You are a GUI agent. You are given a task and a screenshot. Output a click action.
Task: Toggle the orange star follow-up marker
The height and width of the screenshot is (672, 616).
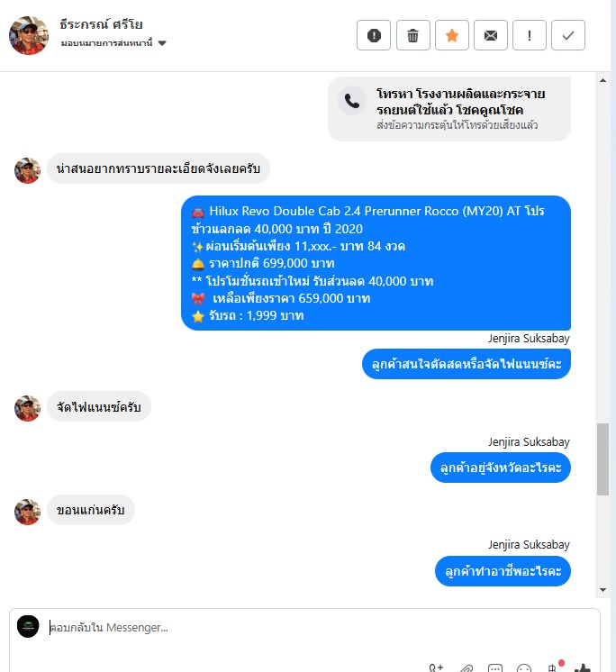452,35
